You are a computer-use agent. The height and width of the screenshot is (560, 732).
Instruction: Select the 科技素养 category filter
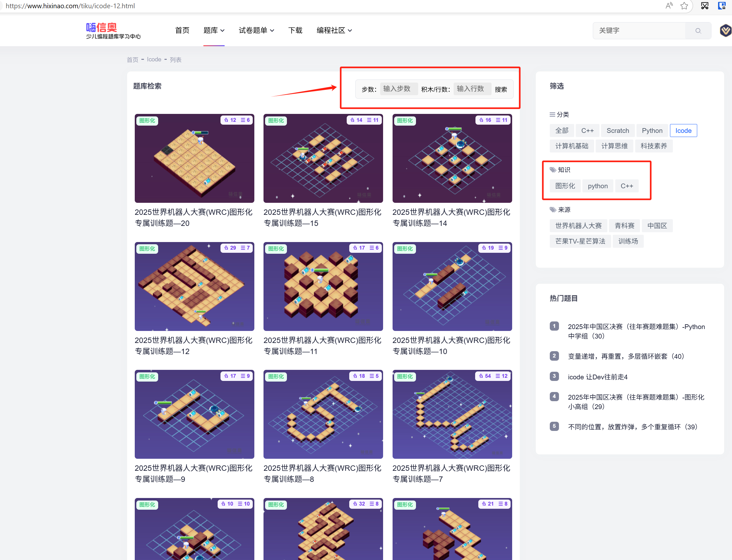pyautogui.click(x=654, y=146)
